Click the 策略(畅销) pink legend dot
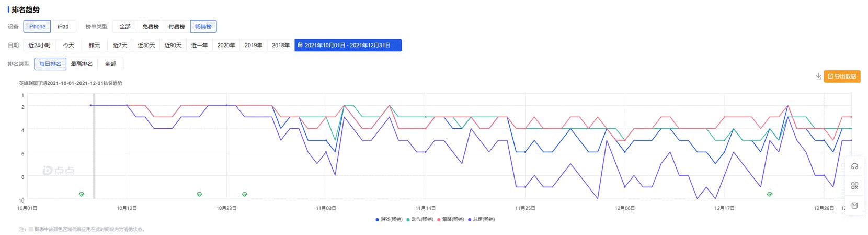 pyautogui.click(x=439, y=219)
